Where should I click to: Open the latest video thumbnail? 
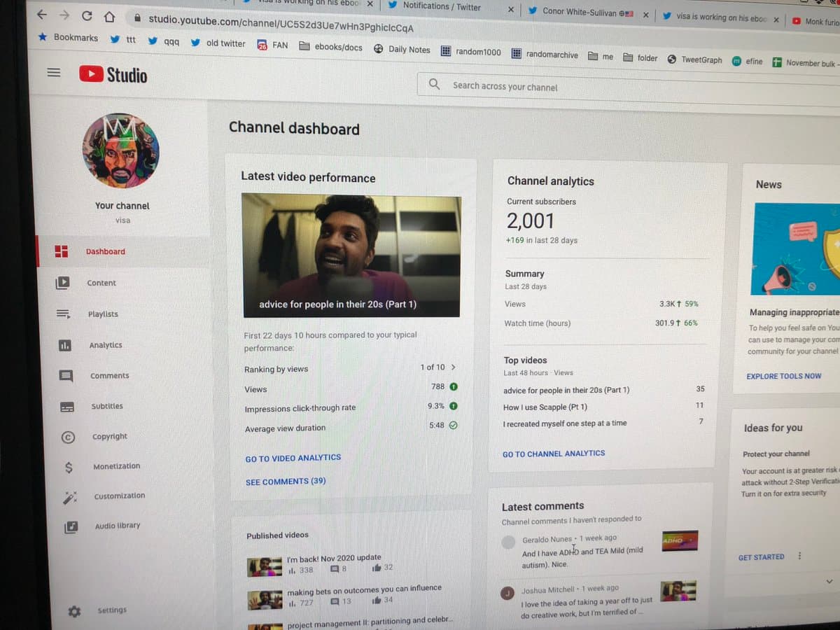[351, 255]
